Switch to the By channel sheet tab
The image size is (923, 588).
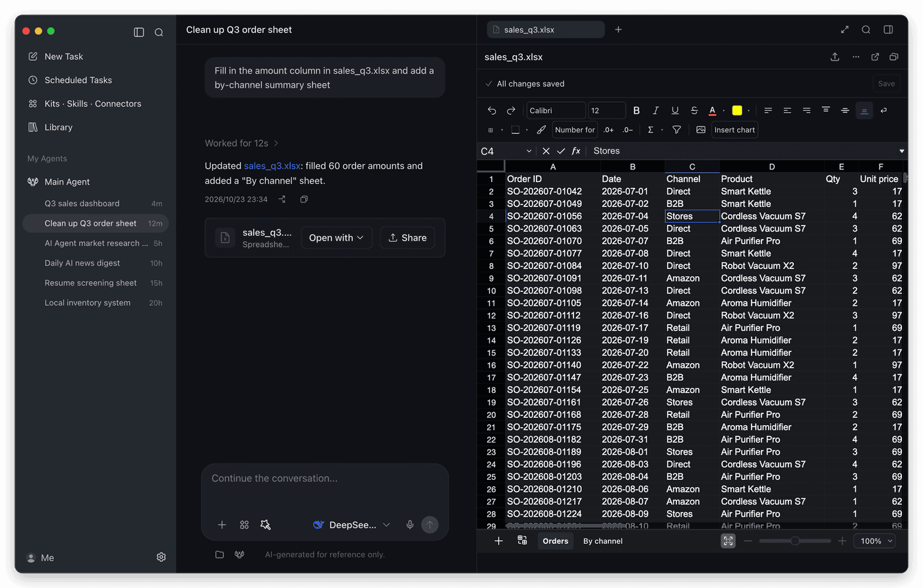pyautogui.click(x=603, y=541)
